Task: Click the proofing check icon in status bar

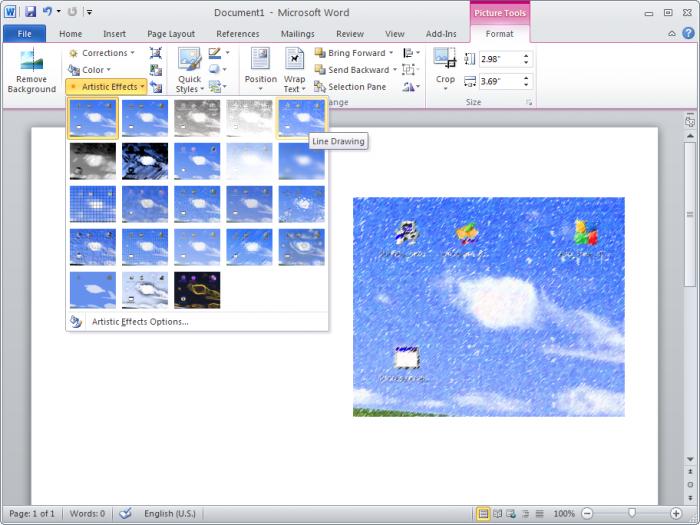Action: tap(125, 514)
